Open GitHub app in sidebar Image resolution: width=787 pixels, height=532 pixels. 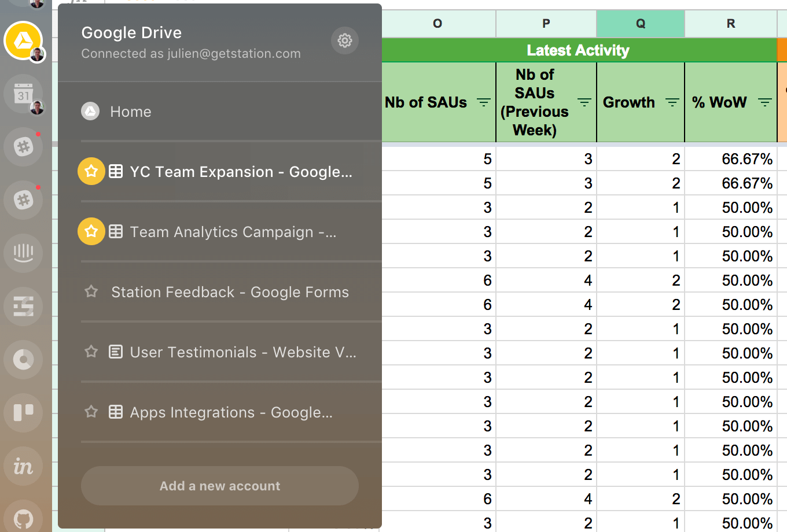pyautogui.click(x=23, y=518)
